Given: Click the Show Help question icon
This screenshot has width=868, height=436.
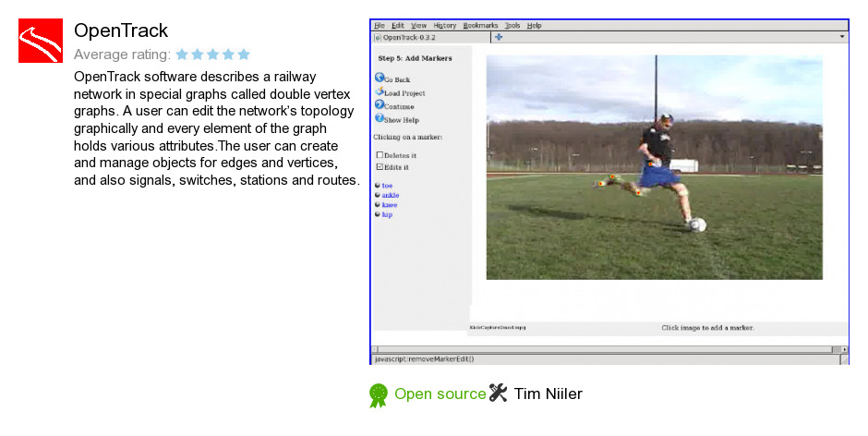Looking at the screenshot, I should [x=380, y=118].
